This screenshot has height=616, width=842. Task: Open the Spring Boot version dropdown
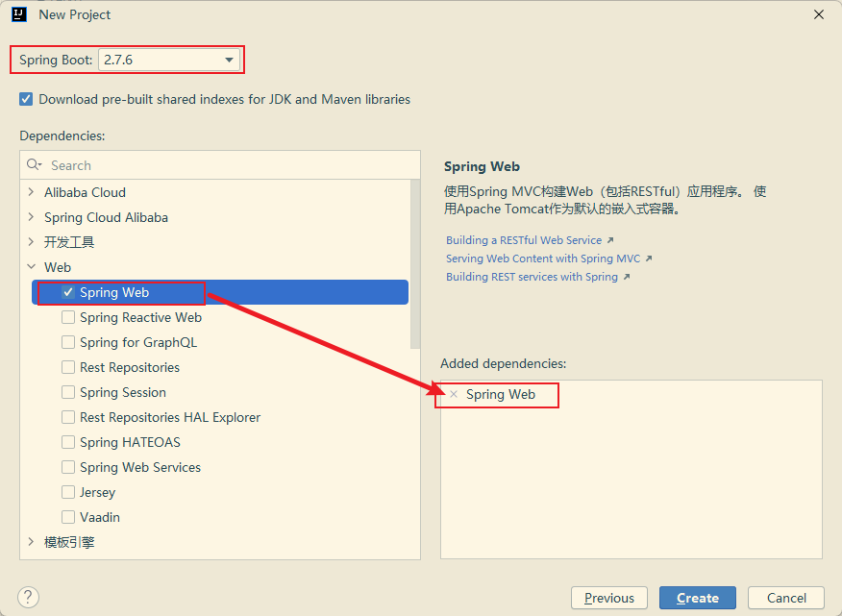(168, 60)
